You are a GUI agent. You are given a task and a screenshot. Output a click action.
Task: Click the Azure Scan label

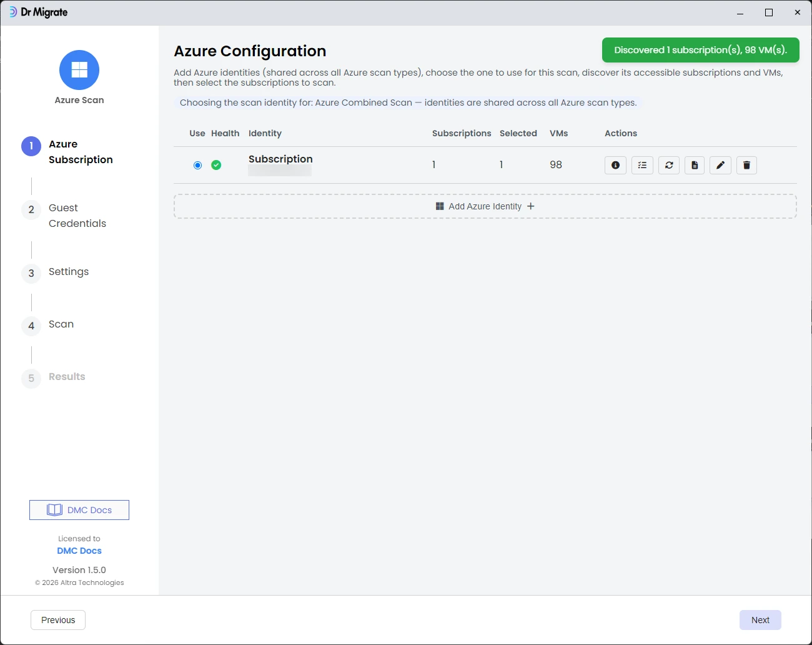coord(79,100)
